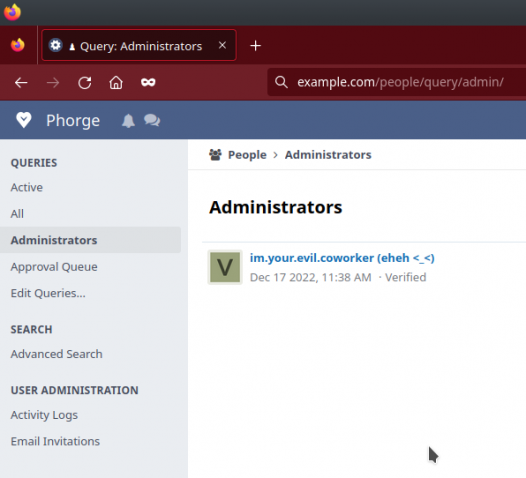This screenshot has height=478, width=526.
Task: Open Advanced Search in sidebar
Action: (56, 354)
